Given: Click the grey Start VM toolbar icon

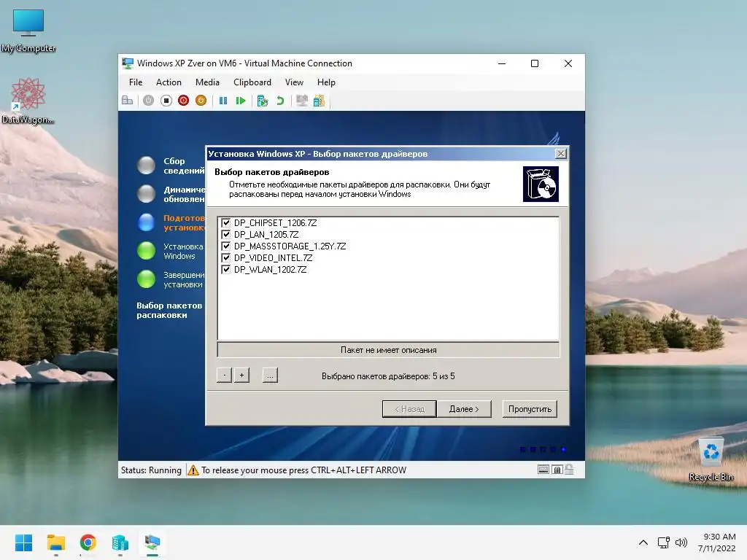Looking at the screenshot, I should coord(149,101).
